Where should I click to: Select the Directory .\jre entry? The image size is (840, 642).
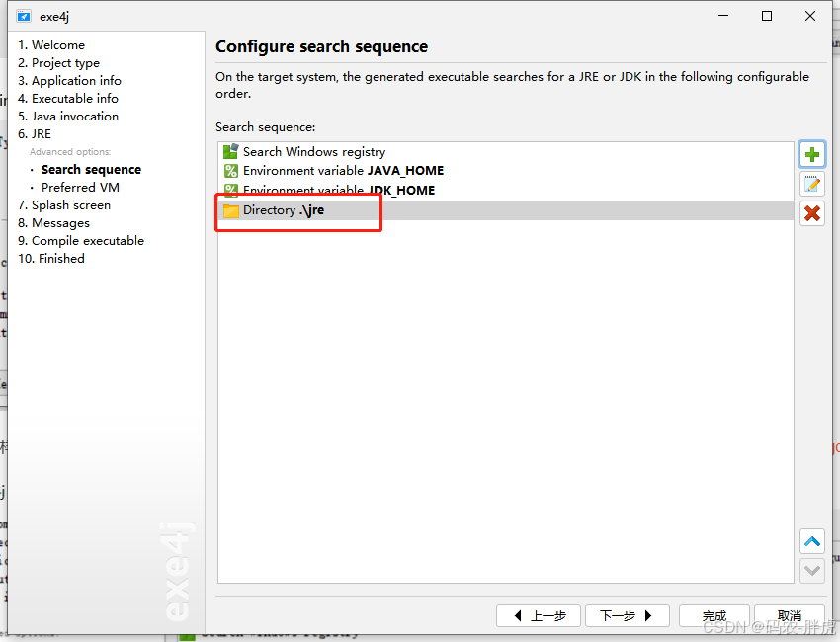pyautogui.click(x=289, y=209)
